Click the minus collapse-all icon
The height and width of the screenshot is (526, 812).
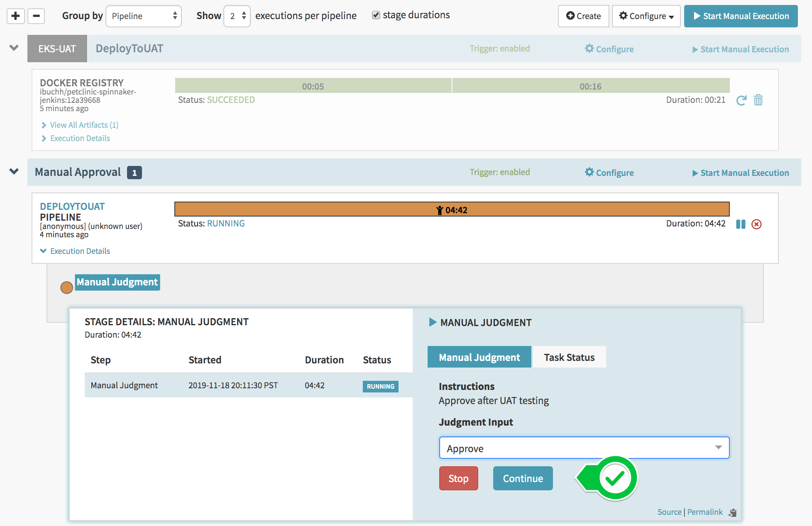pos(36,16)
